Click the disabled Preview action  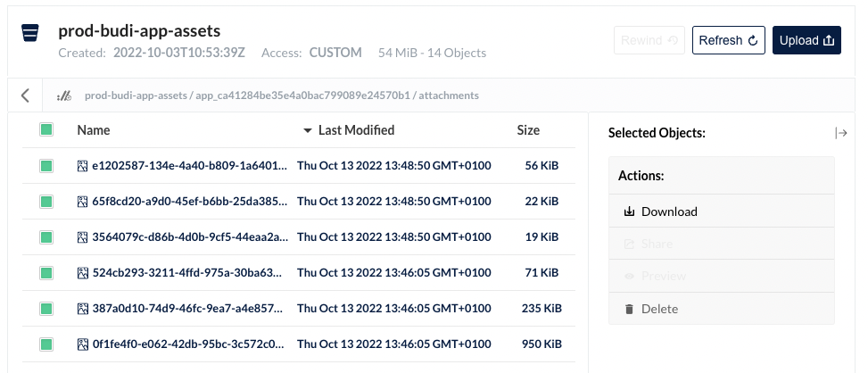point(722,276)
